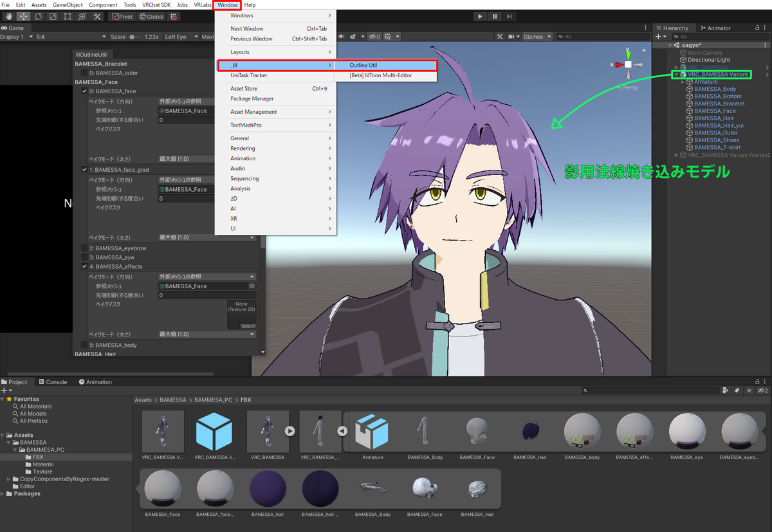This screenshot has height=532, width=772.
Task: Select the Rotate tool in toolbar
Action: 38,16
